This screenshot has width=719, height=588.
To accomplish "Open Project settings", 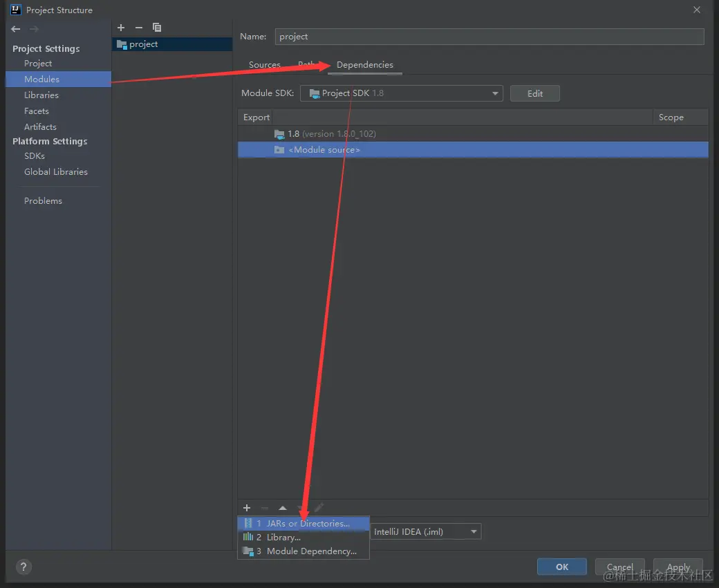I will click(38, 64).
